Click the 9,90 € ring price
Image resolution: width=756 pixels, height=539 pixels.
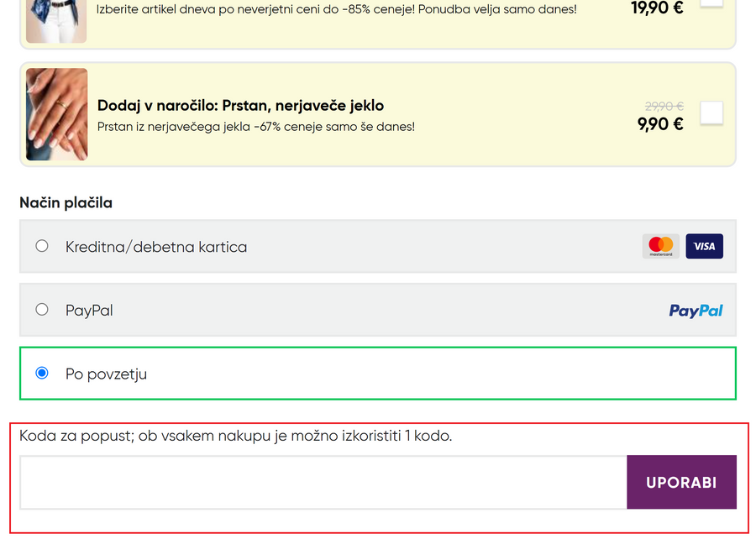660,124
